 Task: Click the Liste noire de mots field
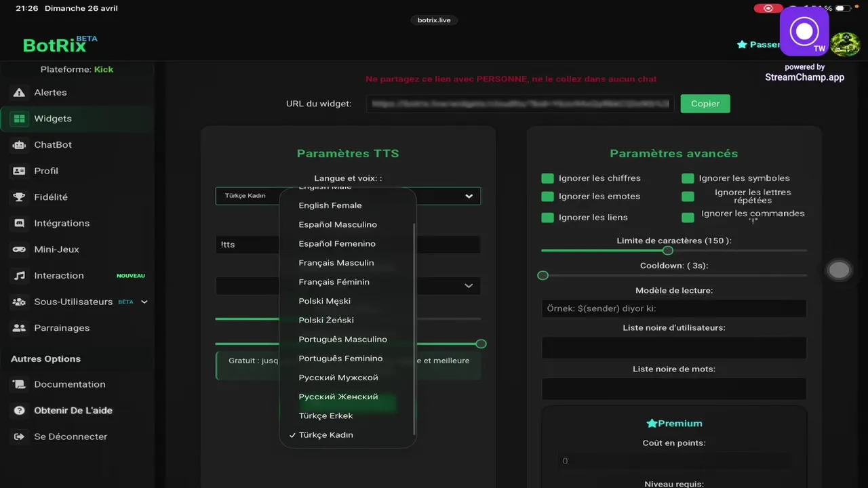coord(674,389)
